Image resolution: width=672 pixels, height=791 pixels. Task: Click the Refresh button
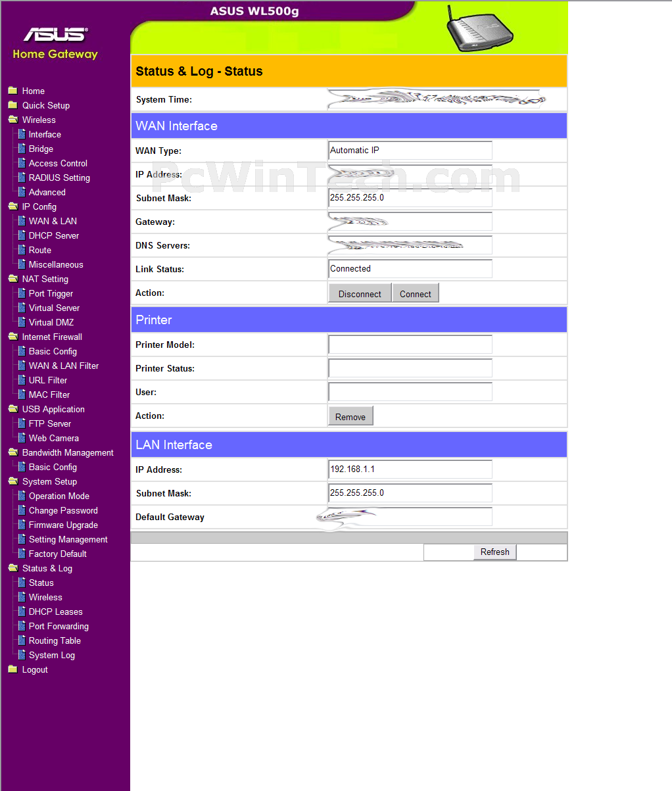tap(495, 552)
